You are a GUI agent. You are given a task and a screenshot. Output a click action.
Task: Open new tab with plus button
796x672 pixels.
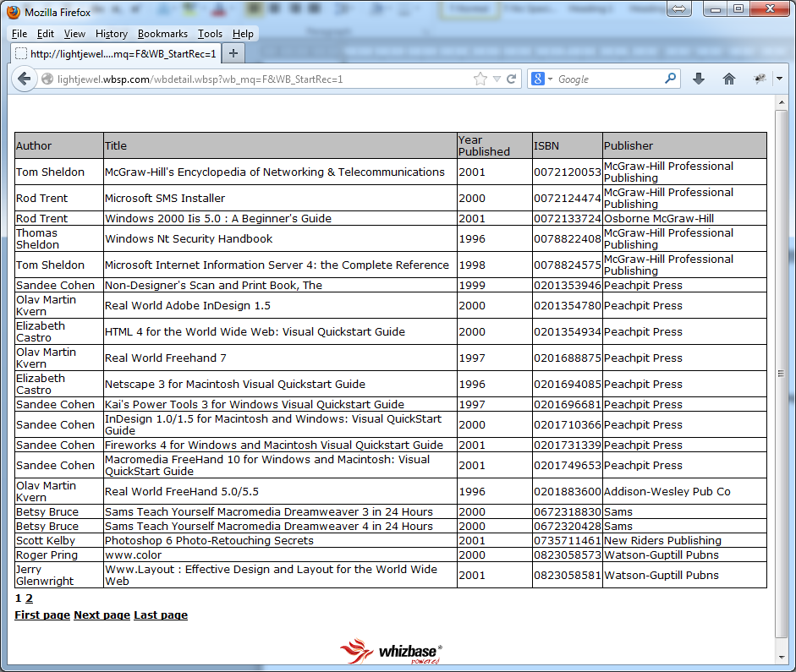click(233, 53)
